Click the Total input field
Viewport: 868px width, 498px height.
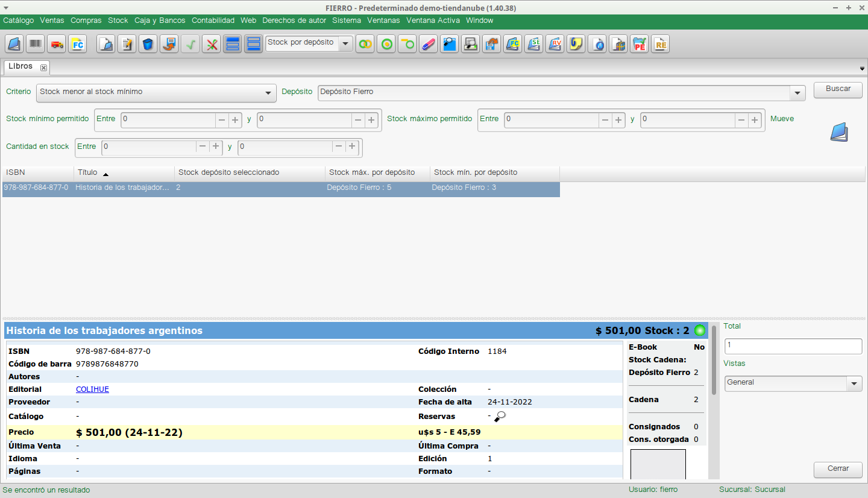coord(793,346)
